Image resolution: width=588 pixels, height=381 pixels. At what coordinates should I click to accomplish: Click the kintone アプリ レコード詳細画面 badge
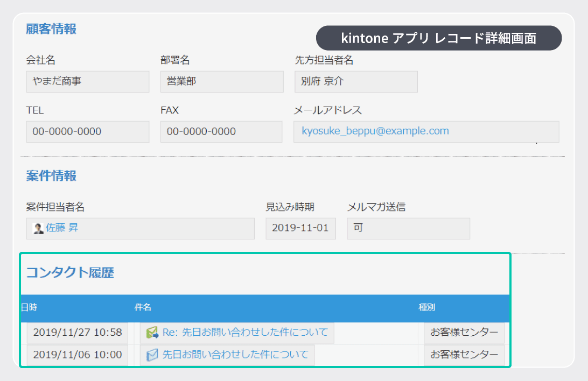pyautogui.click(x=438, y=38)
